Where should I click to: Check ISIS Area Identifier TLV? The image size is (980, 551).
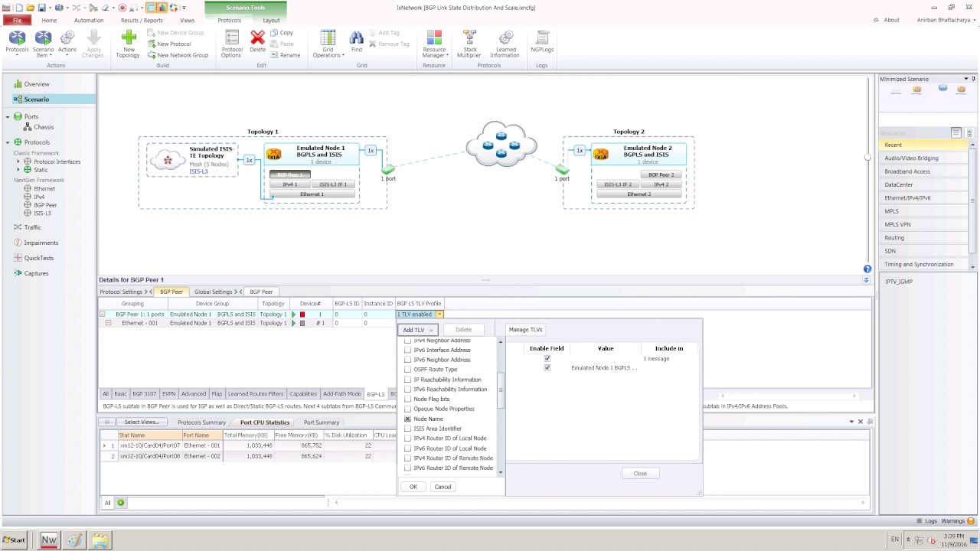click(407, 429)
